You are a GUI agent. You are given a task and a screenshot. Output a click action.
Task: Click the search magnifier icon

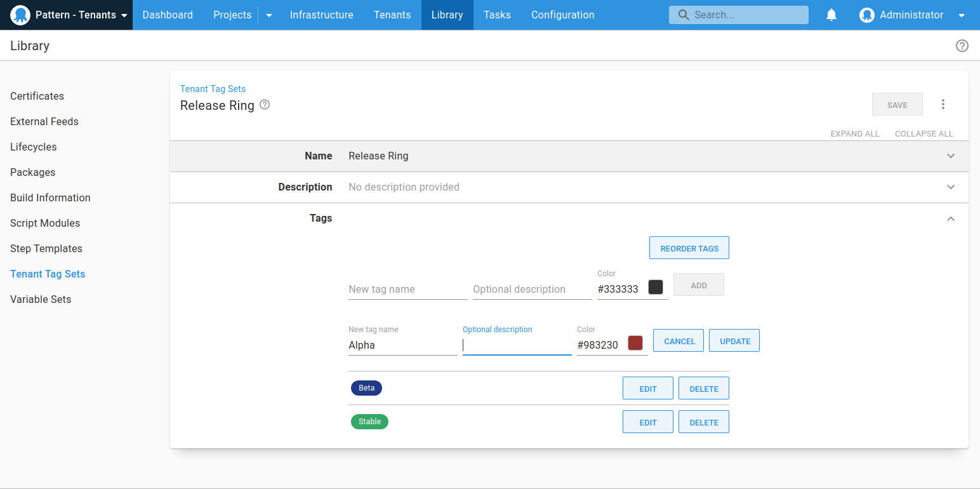point(684,15)
